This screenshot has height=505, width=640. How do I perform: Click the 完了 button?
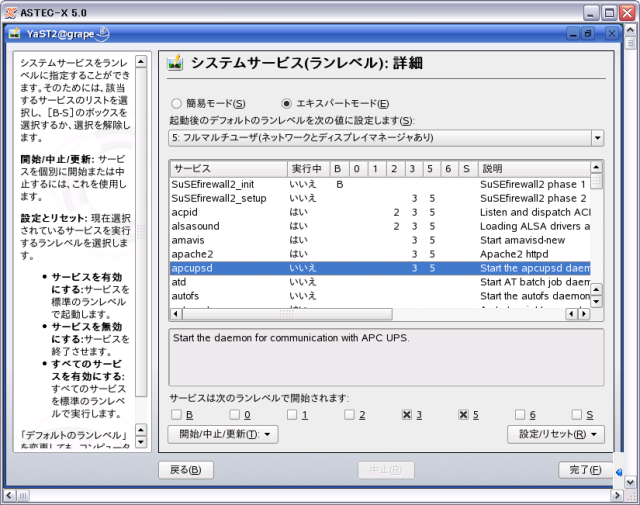[585, 470]
